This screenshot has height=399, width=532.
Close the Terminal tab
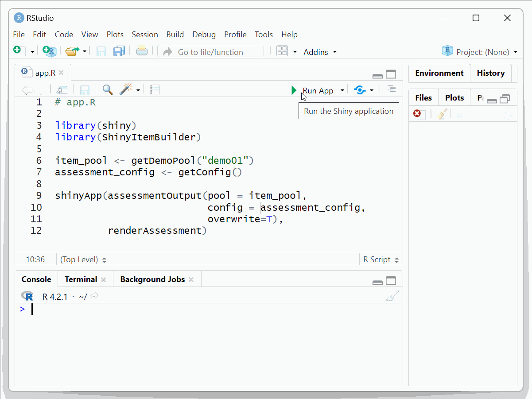tap(104, 279)
